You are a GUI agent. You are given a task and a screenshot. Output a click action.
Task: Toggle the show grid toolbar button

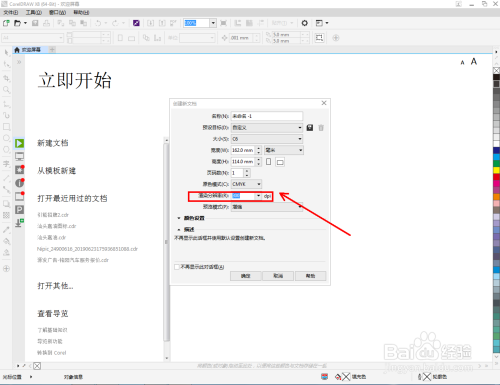click(249, 23)
